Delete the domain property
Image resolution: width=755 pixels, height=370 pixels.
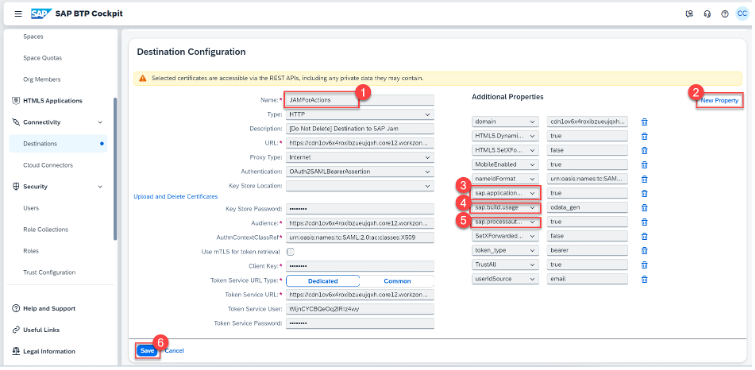(644, 122)
